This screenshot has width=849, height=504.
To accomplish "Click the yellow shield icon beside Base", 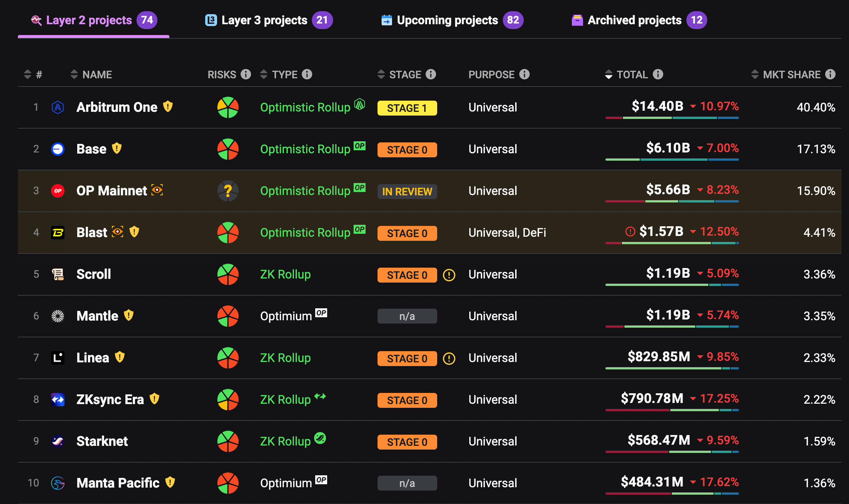I will click(117, 148).
